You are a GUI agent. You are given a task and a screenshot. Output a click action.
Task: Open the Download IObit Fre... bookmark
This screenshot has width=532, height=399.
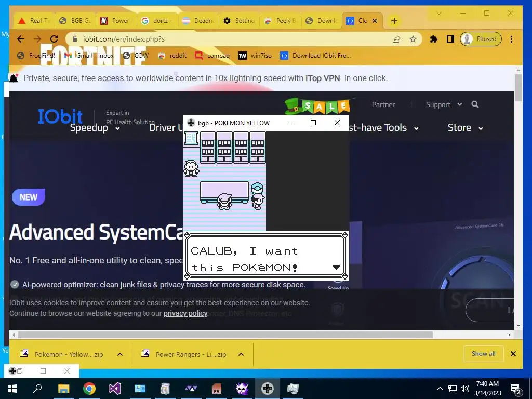pos(315,55)
